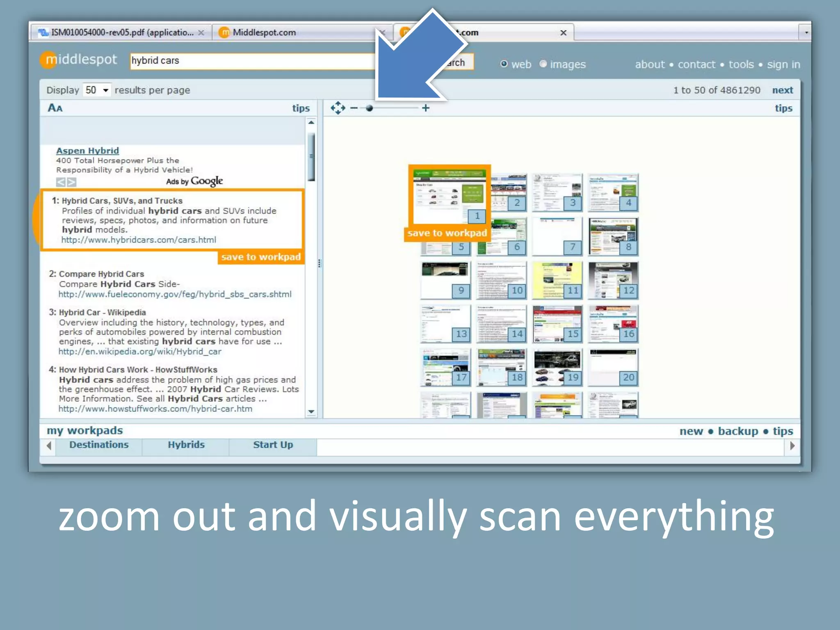Click the next results page link

point(782,90)
